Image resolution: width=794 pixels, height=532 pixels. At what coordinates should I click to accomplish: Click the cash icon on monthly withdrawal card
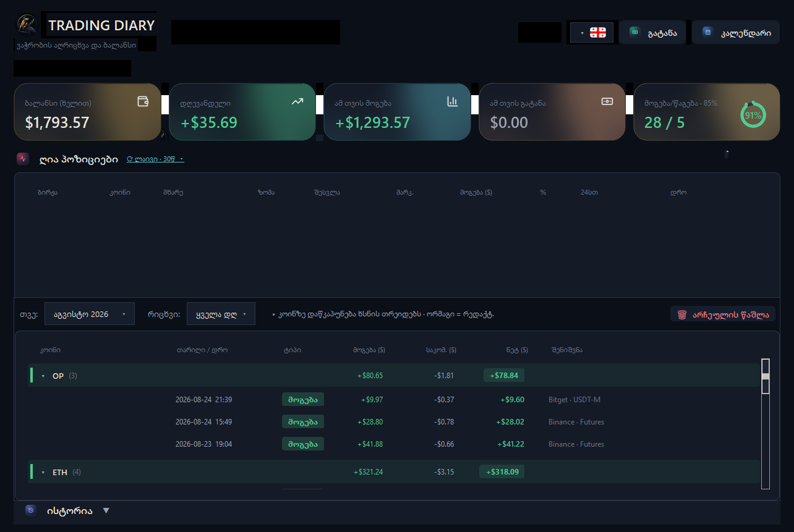607,101
